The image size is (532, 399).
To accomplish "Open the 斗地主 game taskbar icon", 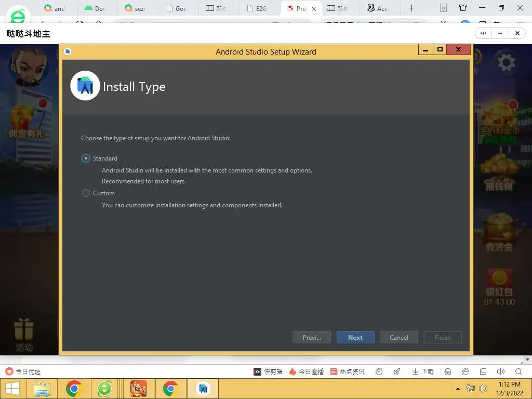I will point(138,389).
